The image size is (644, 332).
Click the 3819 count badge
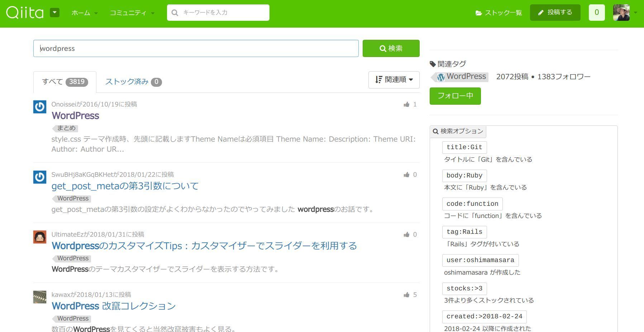(x=77, y=82)
